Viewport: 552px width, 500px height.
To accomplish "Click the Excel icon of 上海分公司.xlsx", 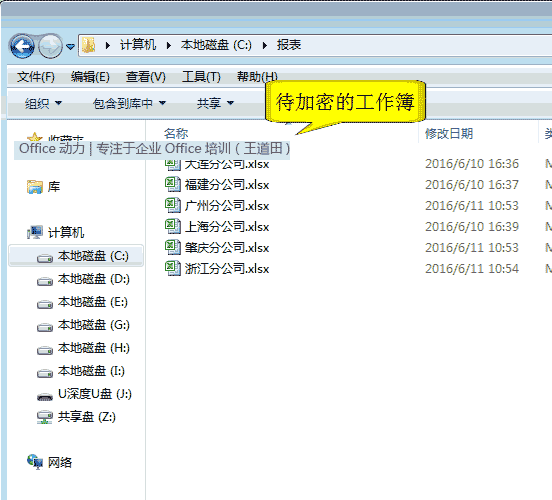I will pos(173,226).
